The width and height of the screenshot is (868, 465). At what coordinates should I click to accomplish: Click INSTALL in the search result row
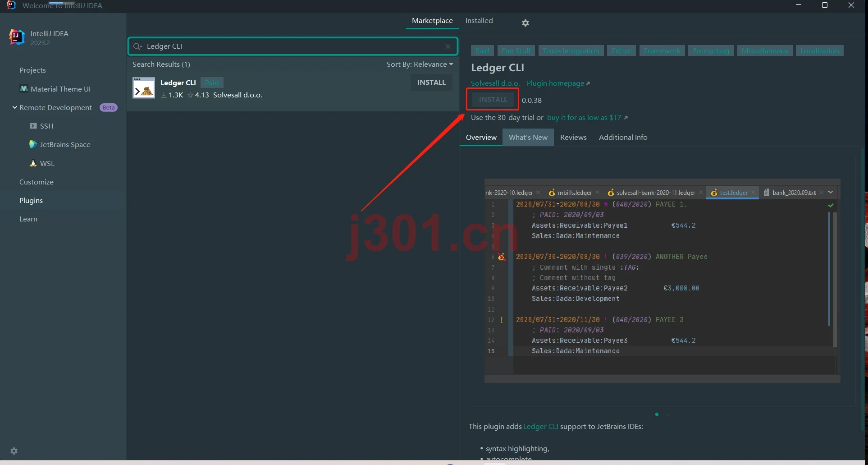tap(431, 83)
